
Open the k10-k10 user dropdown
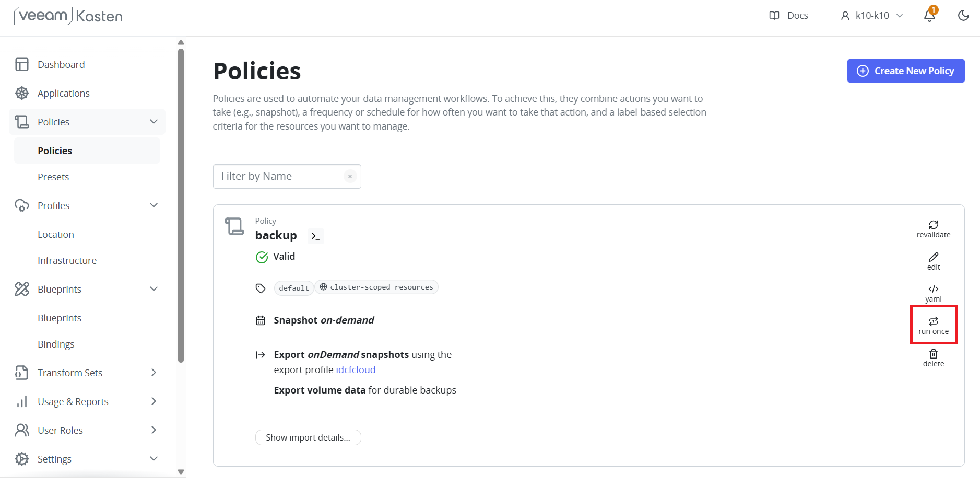[x=872, y=16]
